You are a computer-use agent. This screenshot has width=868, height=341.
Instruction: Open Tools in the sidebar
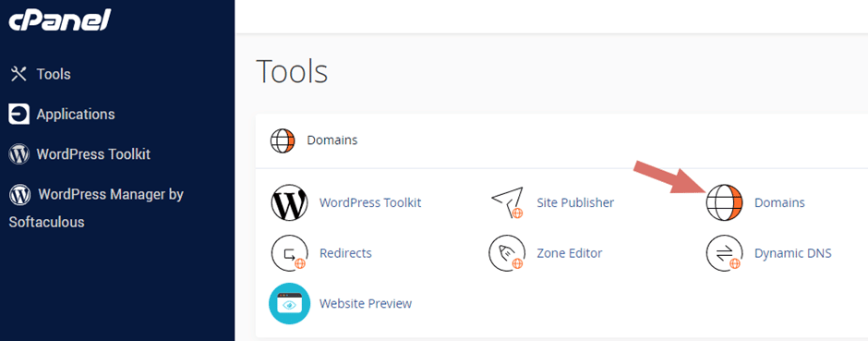pyautogui.click(x=54, y=74)
